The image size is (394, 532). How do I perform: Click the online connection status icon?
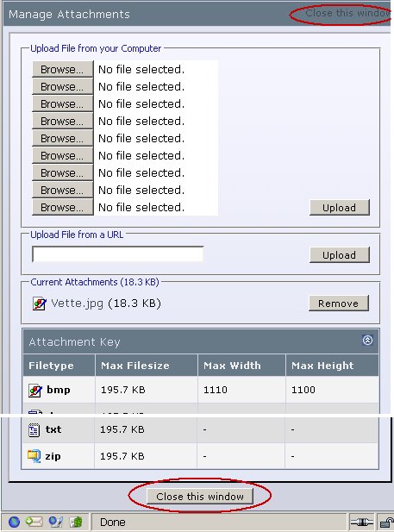(362, 522)
